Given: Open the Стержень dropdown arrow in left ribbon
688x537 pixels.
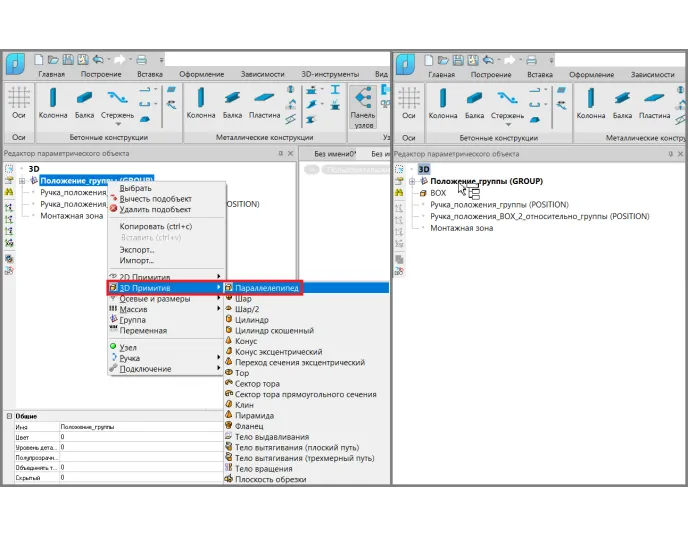Looking at the screenshot, I should coord(118,124).
